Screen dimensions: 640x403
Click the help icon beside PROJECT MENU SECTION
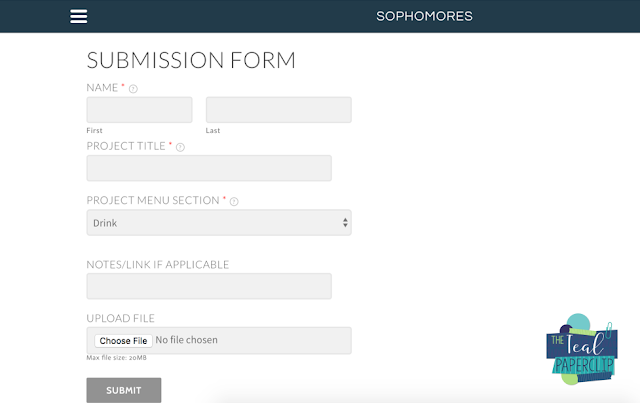[x=234, y=201]
